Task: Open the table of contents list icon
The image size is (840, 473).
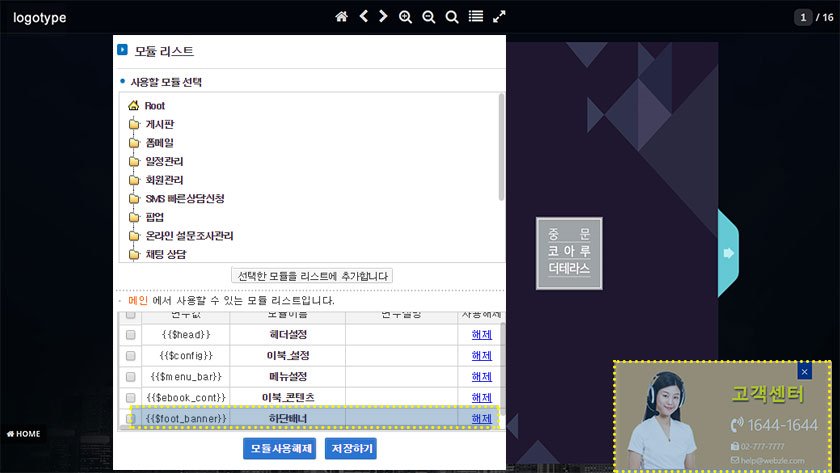Action: [476, 17]
